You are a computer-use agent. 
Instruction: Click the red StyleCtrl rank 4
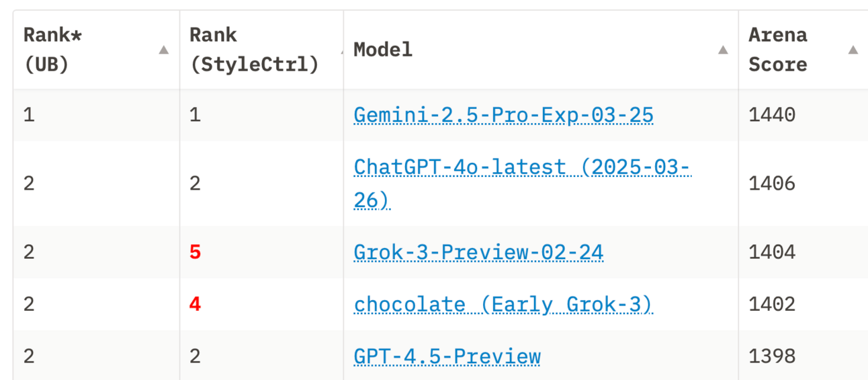click(x=195, y=305)
